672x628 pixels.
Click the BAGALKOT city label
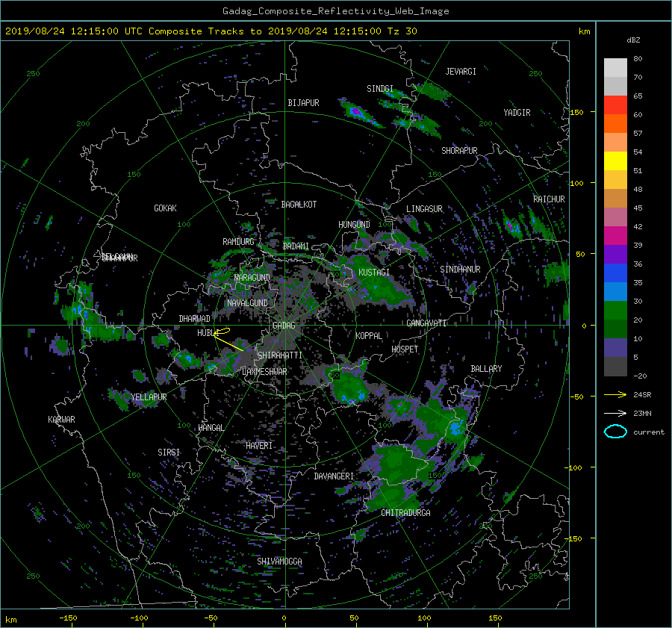(299, 205)
